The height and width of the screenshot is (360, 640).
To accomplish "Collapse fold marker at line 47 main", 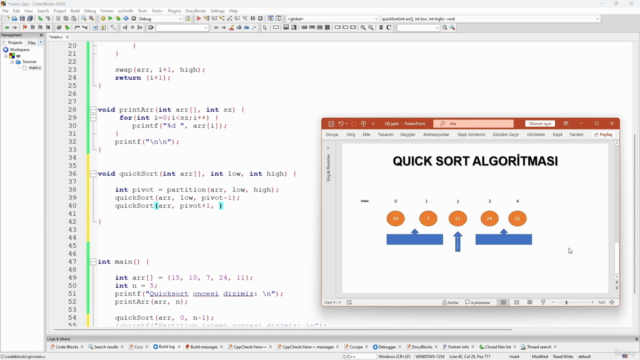I will point(93,262).
